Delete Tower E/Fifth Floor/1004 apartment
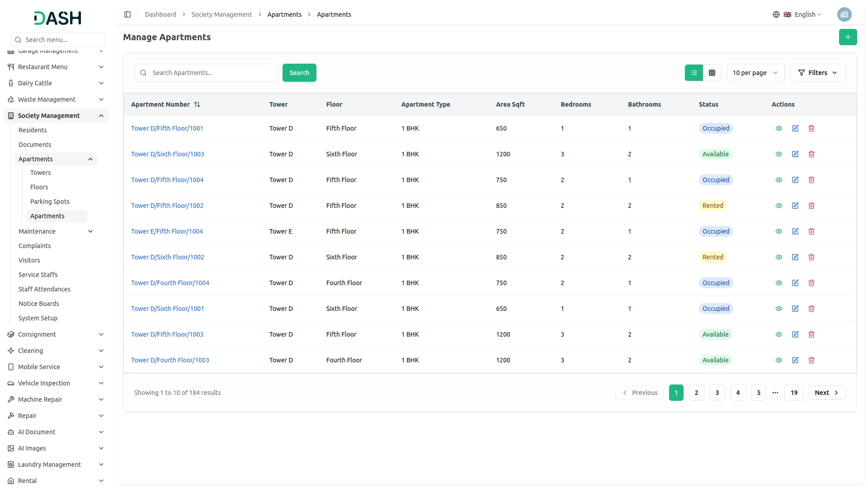Image resolution: width=868 pixels, height=488 pixels. click(x=811, y=231)
